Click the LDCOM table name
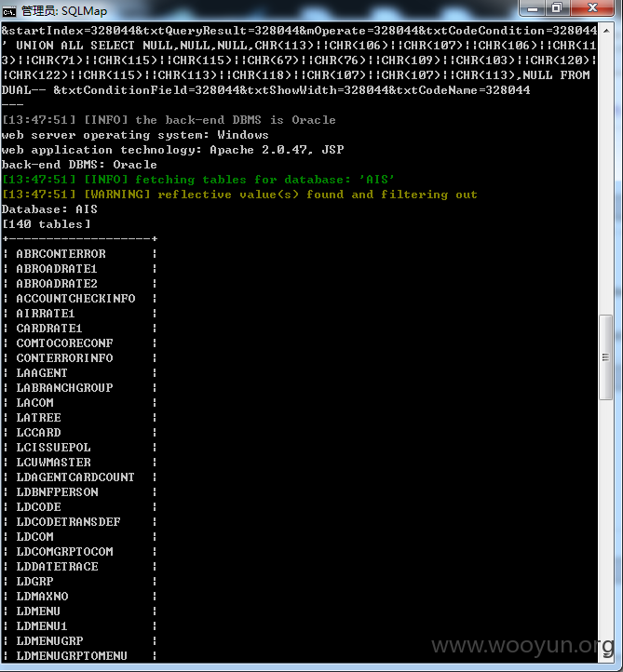 (34, 536)
